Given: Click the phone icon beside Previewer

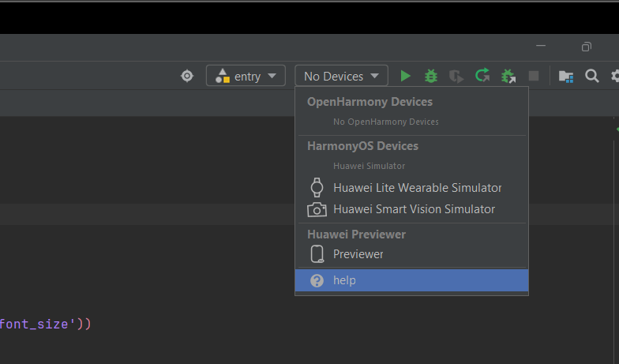Looking at the screenshot, I should [317, 254].
